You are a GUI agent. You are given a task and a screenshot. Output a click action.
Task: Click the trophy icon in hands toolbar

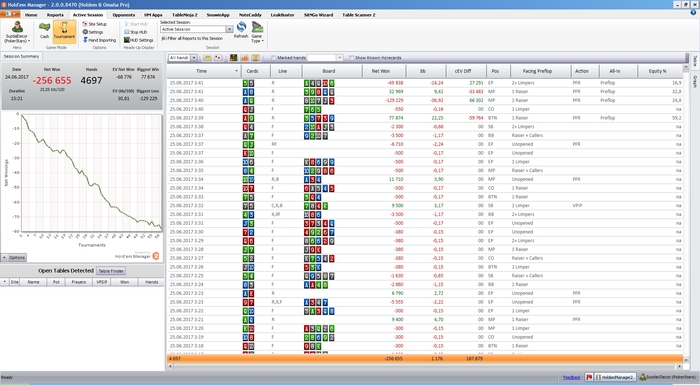pyautogui.click(x=255, y=58)
